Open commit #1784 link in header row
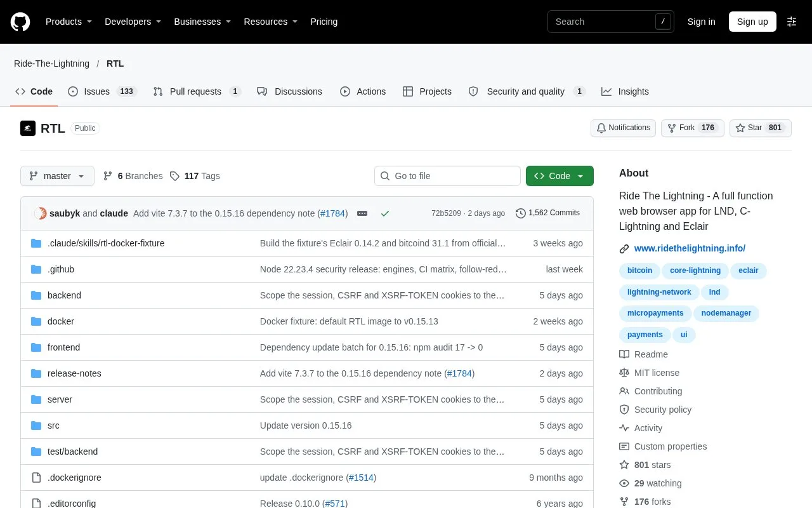812x508 pixels. point(332,213)
